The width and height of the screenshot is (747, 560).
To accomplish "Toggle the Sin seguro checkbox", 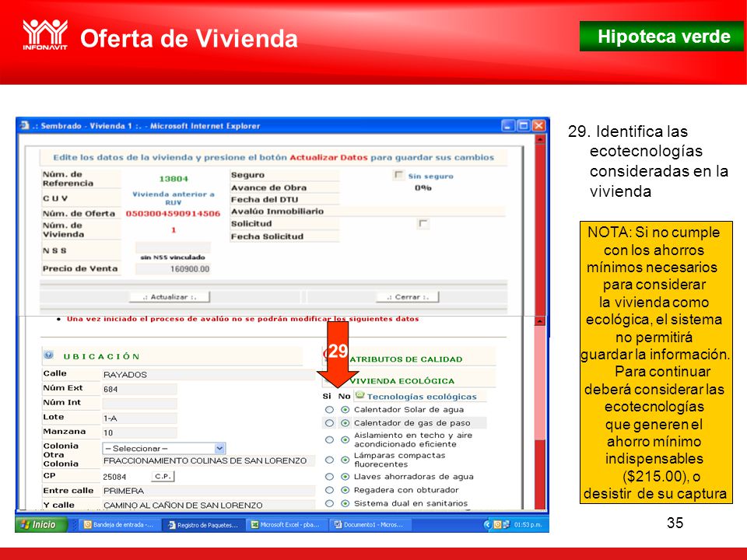I will click(398, 175).
